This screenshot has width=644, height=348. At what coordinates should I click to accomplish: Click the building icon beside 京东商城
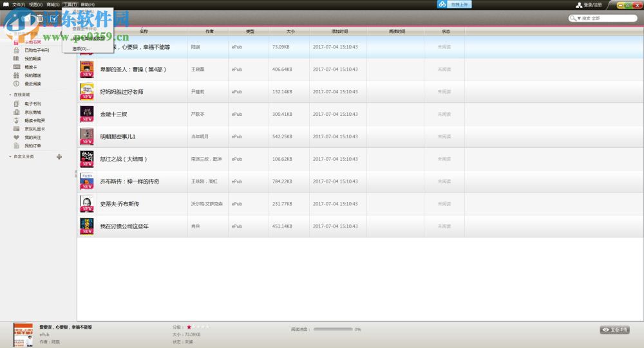(x=17, y=112)
